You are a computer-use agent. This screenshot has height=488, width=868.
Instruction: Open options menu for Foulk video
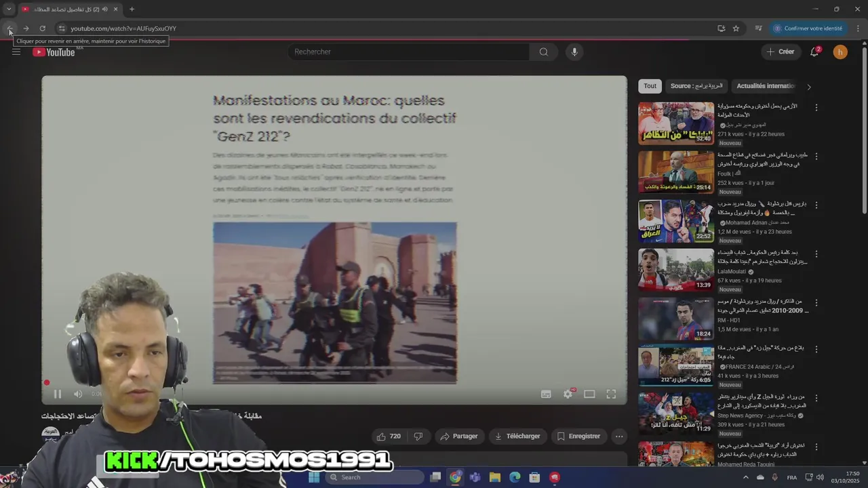coord(816,157)
